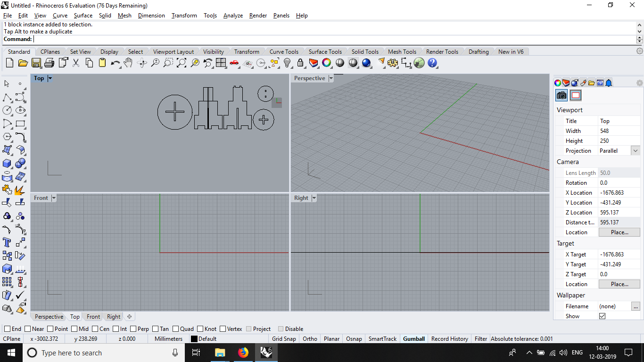Select the Circle tool in the left sidebar
The width and height of the screenshot is (644, 362).
pos(7,110)
